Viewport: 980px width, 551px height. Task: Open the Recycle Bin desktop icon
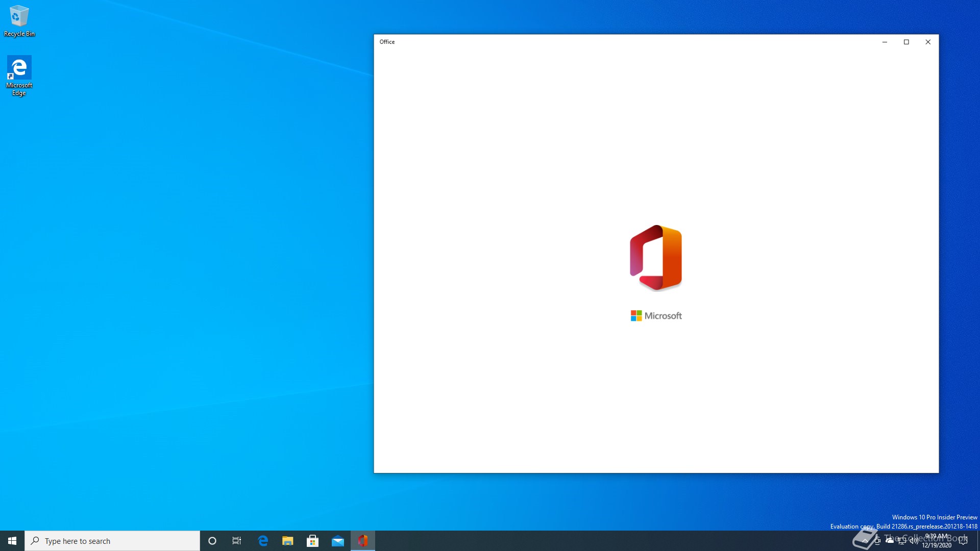point(19,21)
